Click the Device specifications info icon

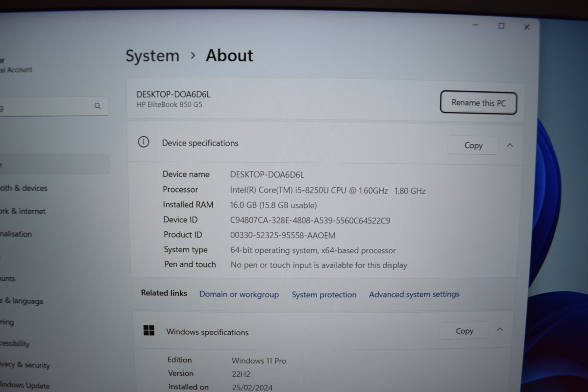pyautogui.click(x=143, y=143)
